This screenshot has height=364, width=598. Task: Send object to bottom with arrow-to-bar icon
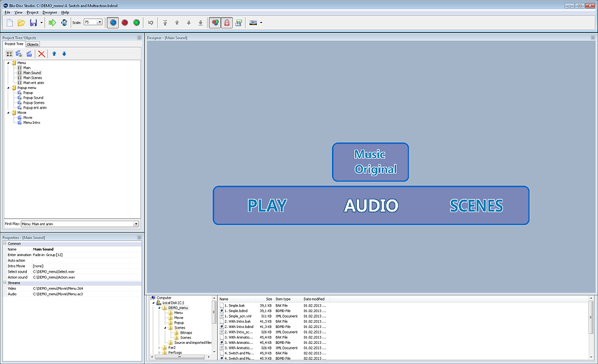click(x=201, y=23)
